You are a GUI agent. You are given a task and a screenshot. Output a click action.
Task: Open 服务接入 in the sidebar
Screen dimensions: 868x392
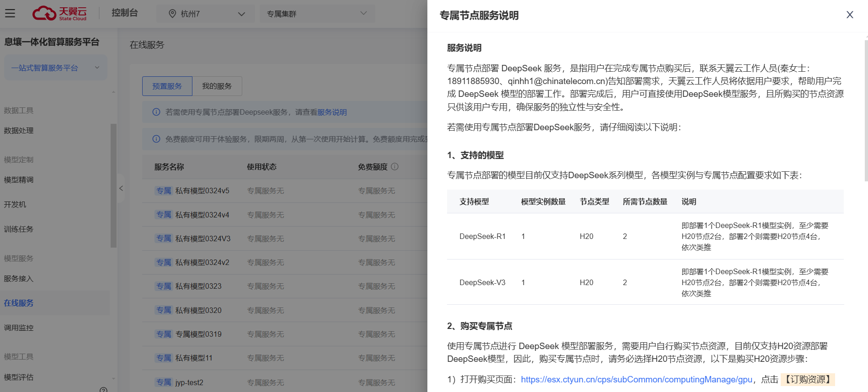19,279
